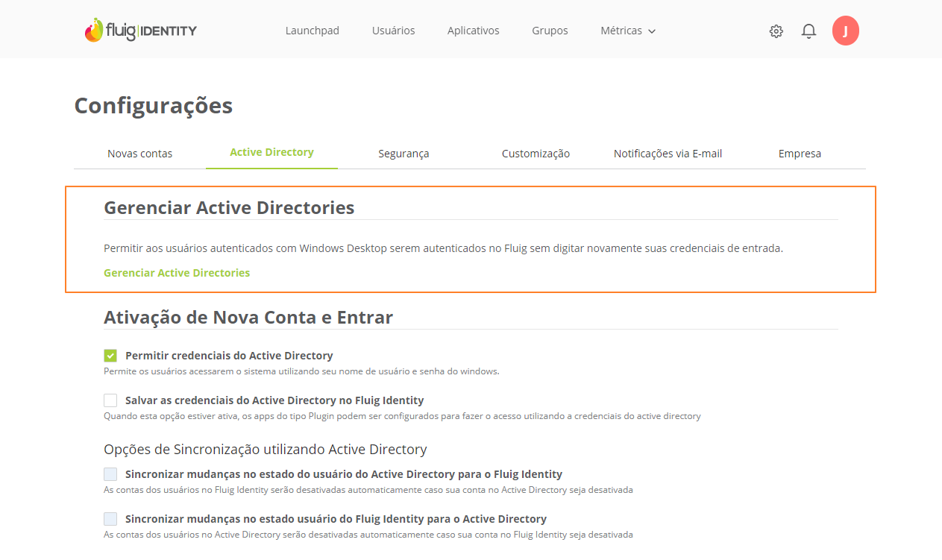Screen dimensions: 942x560
Task: Follow the green Gerenciar Active Directories link
Action: 177,273
